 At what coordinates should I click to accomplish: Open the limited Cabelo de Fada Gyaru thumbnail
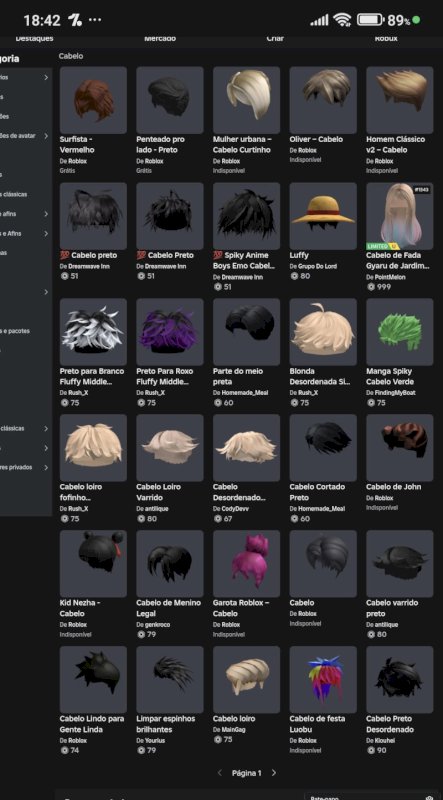[399, 216]
